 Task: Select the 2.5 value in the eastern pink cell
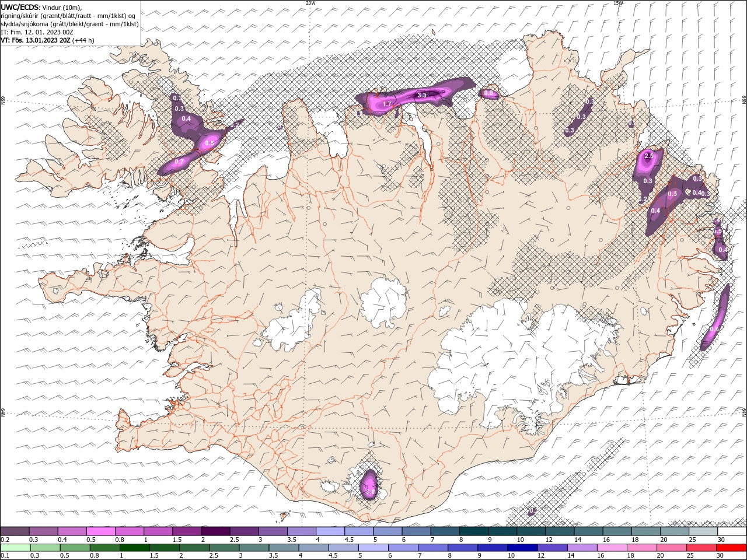pyautogui.click(x=648, y=156)
